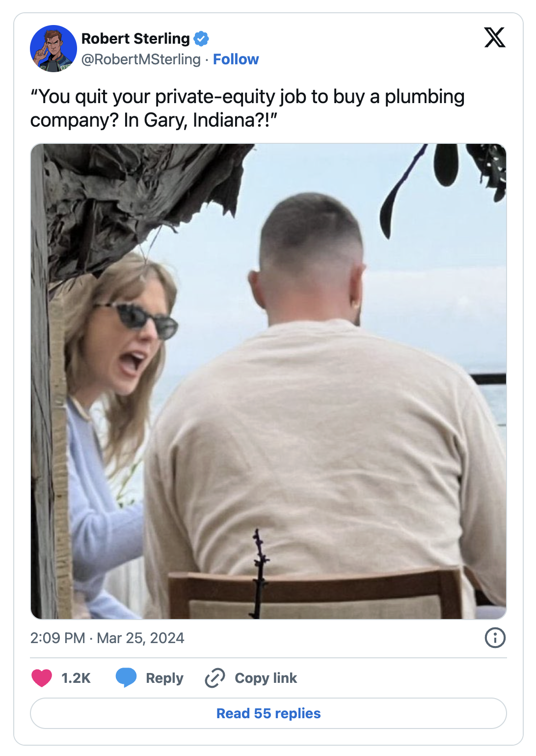Follow @RobertMSterling via the Follow link
The image size is (536, 756).
(236, 59)
